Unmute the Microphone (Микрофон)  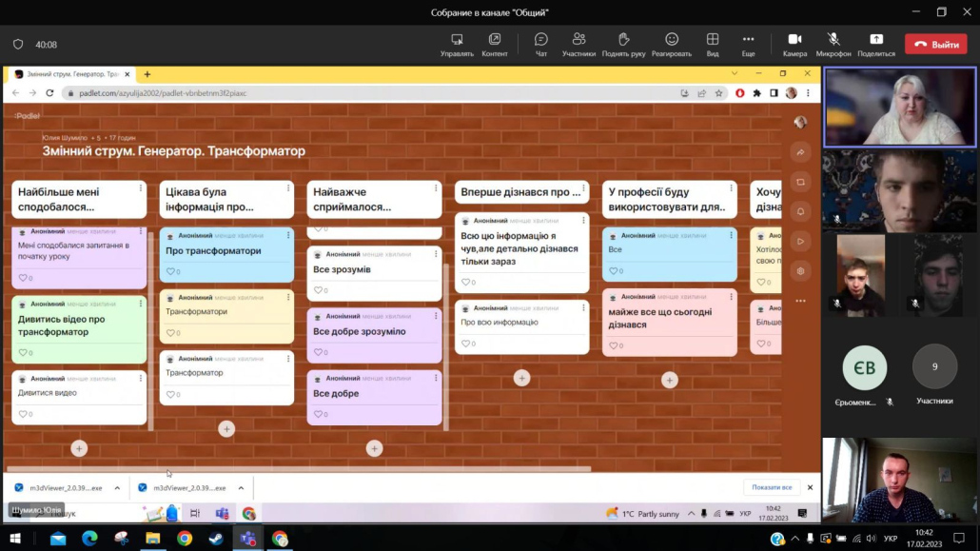point(833,40)
